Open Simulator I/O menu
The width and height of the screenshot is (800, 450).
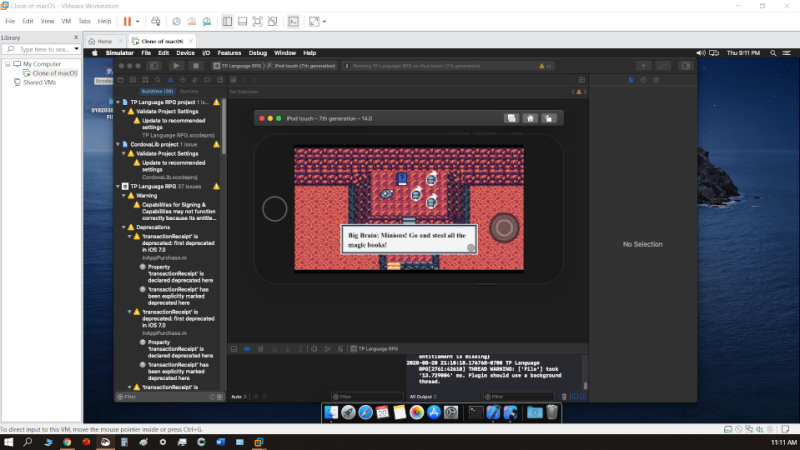(206, 53)
